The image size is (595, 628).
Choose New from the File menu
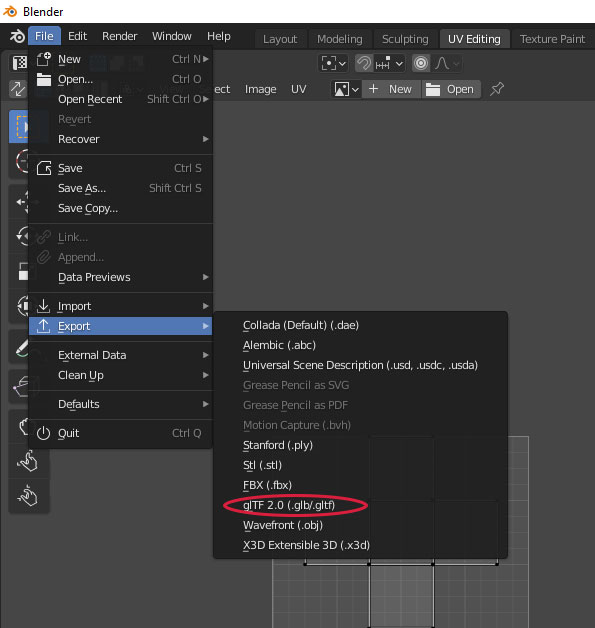(121, 59)
